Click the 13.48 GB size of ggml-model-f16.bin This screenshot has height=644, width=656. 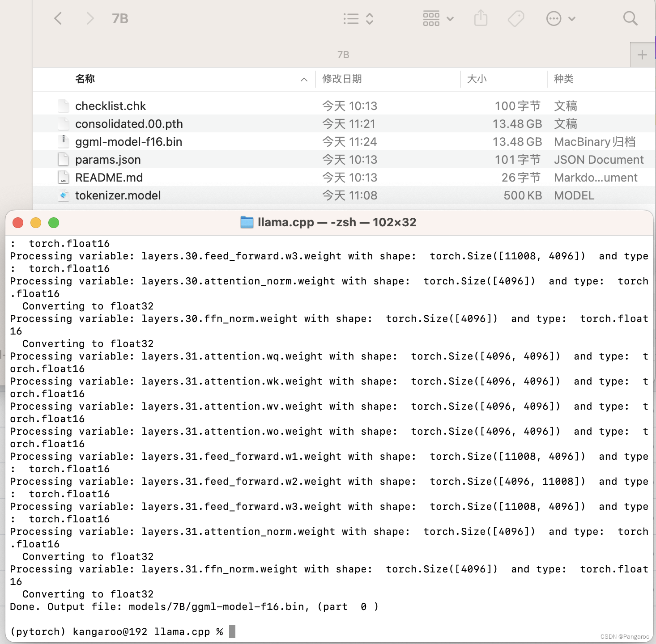517,142
